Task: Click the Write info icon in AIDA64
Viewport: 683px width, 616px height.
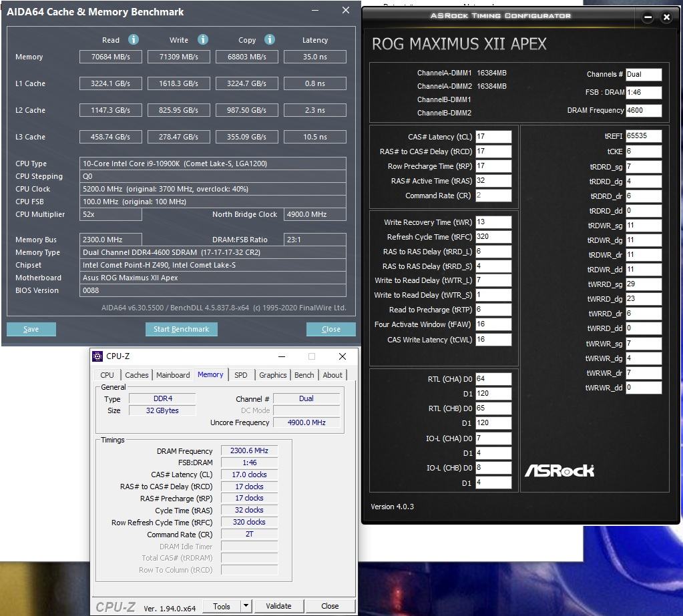Action: [202, 39]
